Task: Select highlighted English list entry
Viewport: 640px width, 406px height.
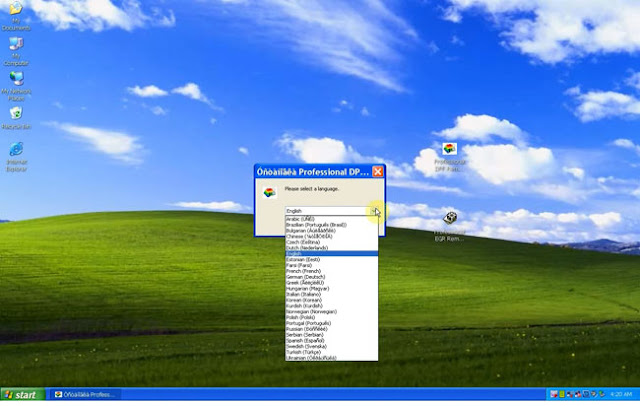Action: 331,253
